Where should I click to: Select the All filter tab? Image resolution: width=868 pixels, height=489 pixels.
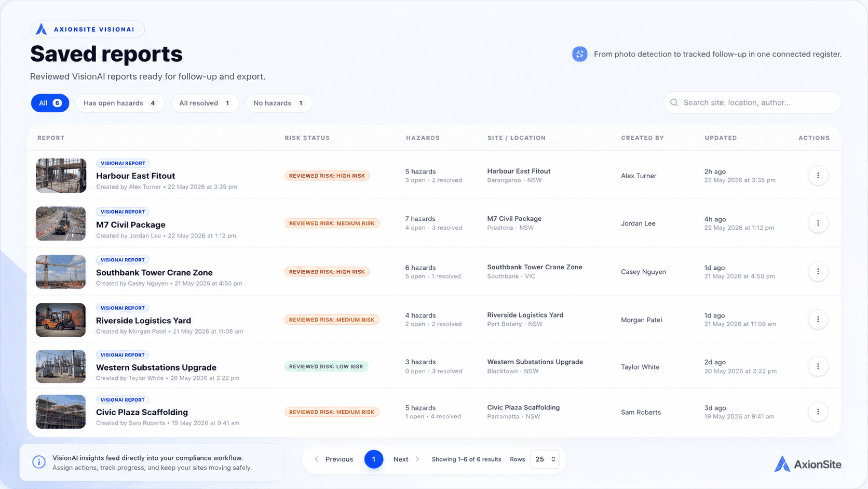point(50,103)
